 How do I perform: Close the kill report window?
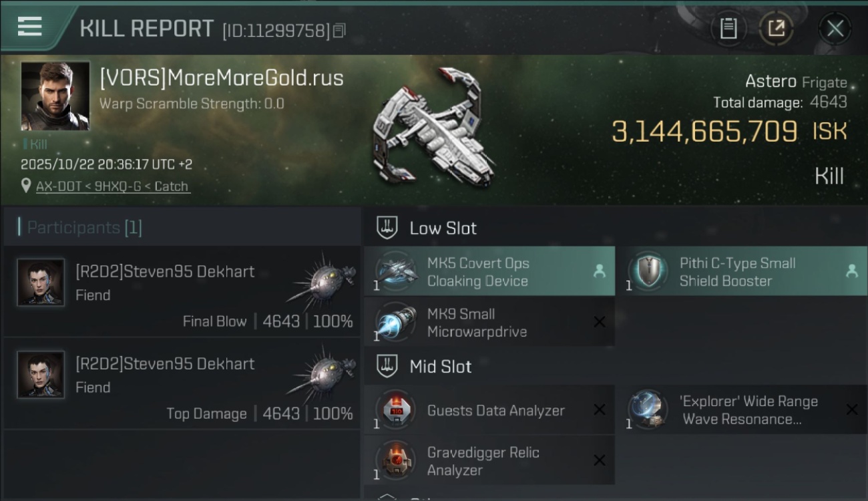point(835,28)
